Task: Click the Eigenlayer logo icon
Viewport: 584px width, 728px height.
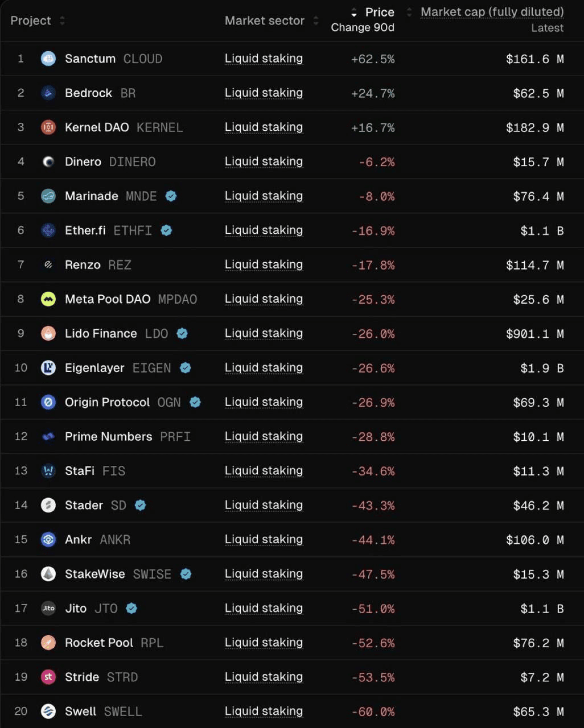Action: coord(48,368)
